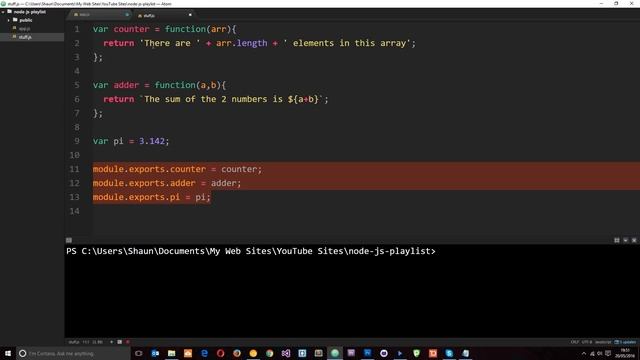
Task: Click the Cortana search box
Action: coord(73,353)
